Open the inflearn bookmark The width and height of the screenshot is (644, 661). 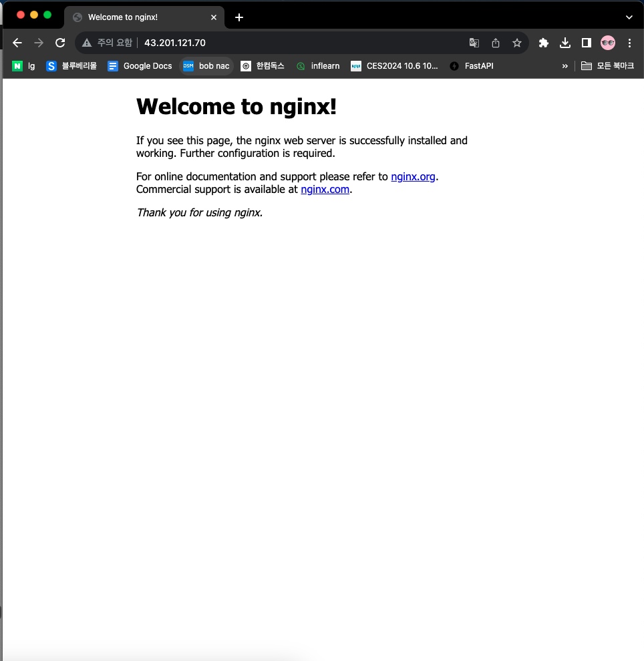click(x=318, y=65)
